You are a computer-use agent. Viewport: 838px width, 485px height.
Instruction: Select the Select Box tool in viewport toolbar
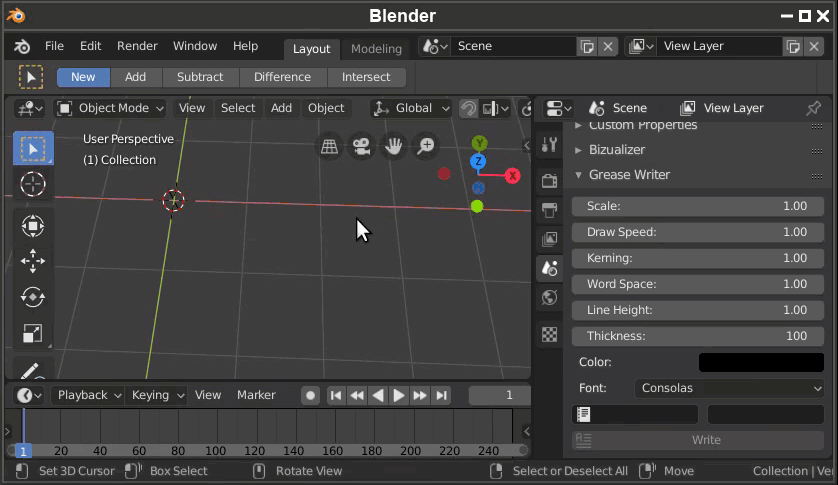coord(33,149)
